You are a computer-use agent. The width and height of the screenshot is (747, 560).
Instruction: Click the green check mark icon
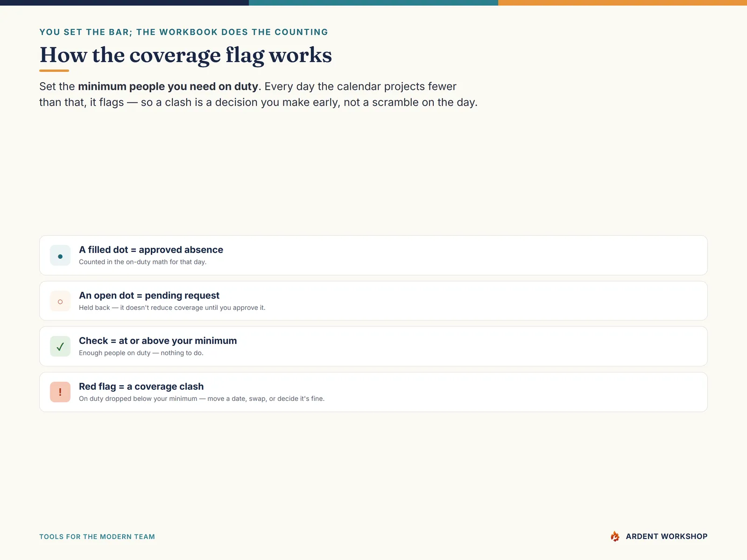60,346
